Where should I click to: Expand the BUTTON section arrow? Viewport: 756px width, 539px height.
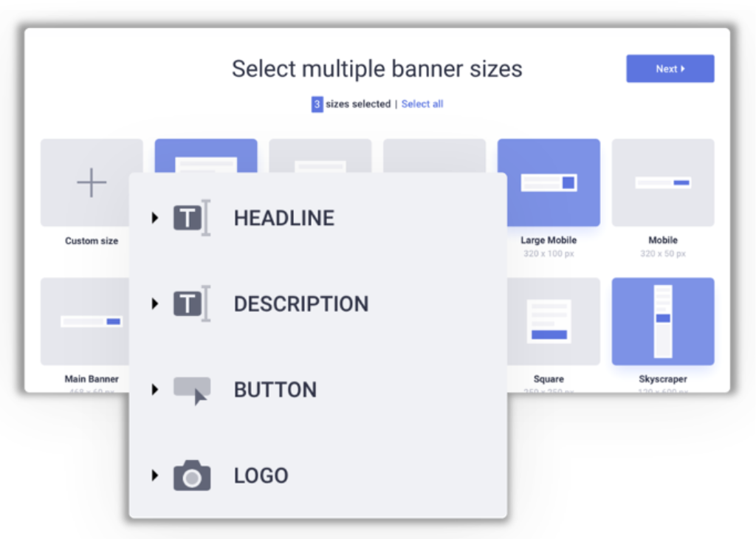click(155, 390)
